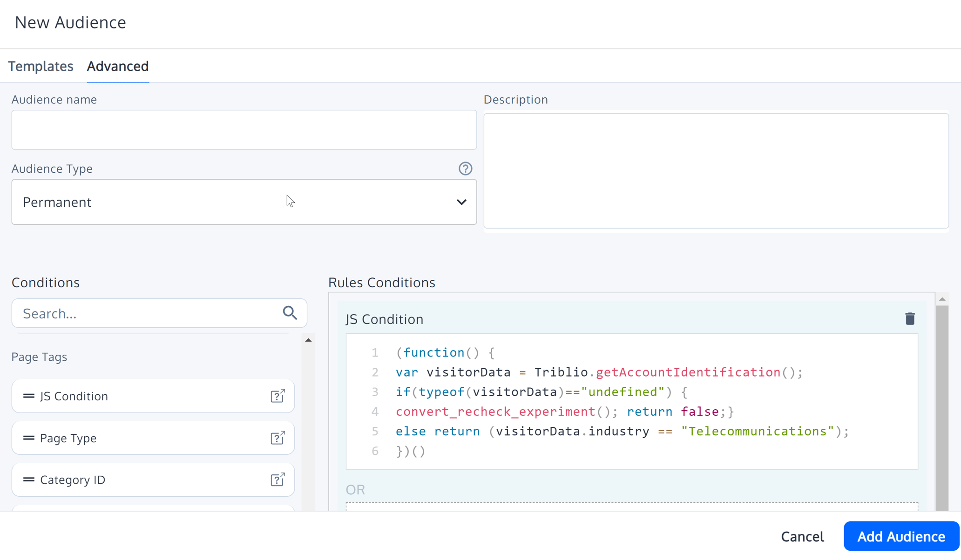
Task: Focus the Audience name input field
Action: [x=244, y=130]
